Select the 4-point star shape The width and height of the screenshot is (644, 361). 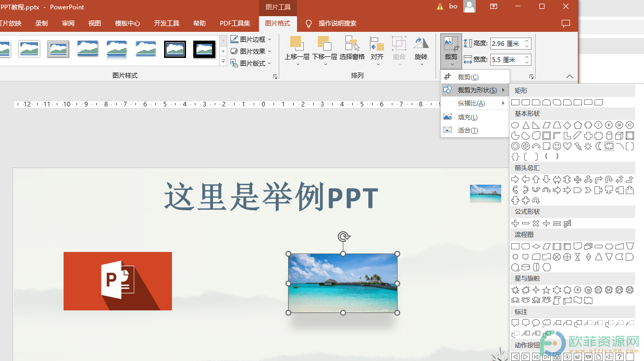(x=536, y=290)
